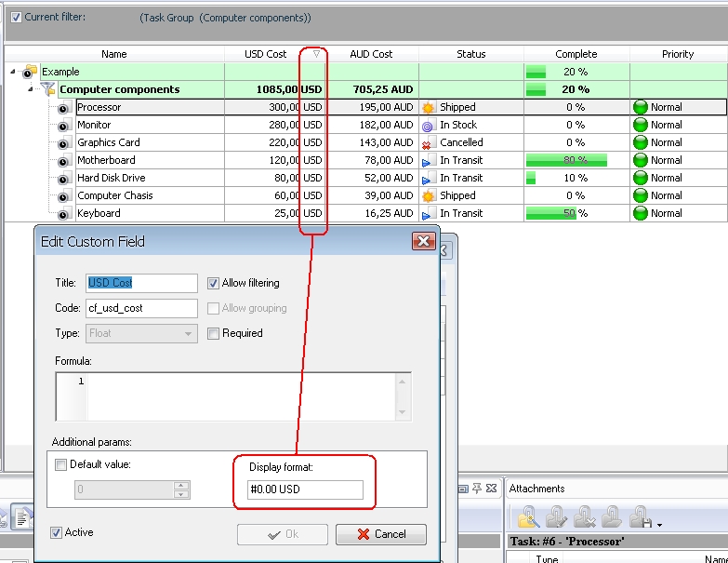Uncheck the Allow filtering checkbox

(x=213, y=283)
